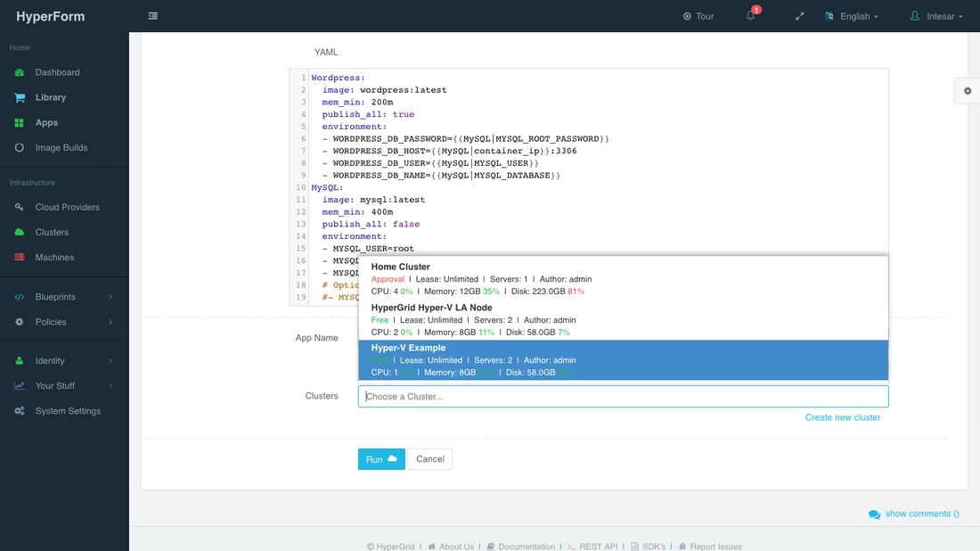Open the Intesar user dropdown
980x551 pixels.
pyautogui.click(x=944, y=16)
